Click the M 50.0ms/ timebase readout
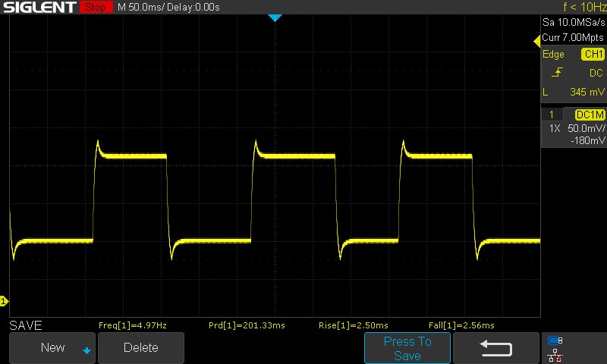The height and width of the screenshot is (364, 607). (x=141, y=8)
